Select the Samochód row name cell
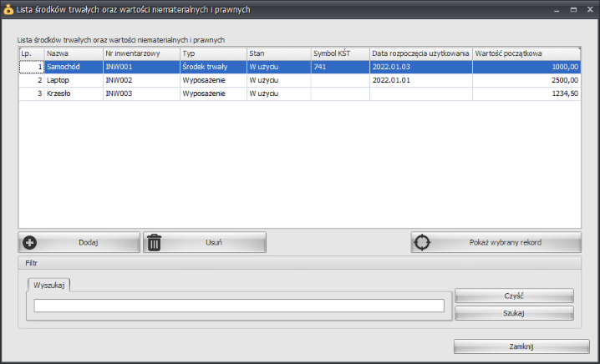Viewport: 600px width, 364px height. (x=74, y=67)
